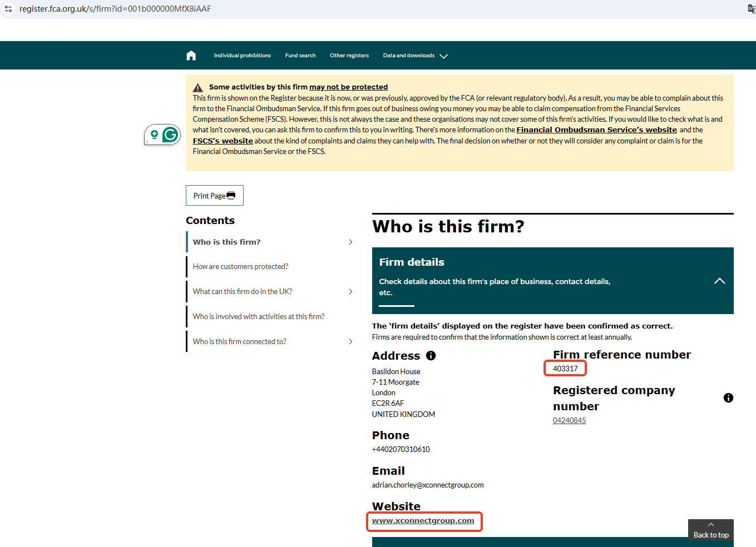This screenshot has height=547, width=756.
Task: Click the Address info icon
Action: (431, 356)
